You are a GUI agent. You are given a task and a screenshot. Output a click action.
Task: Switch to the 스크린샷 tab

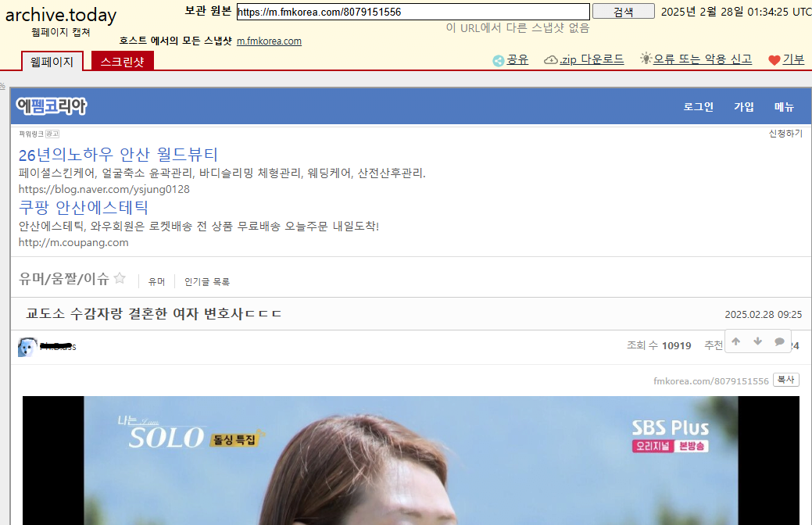122,62
